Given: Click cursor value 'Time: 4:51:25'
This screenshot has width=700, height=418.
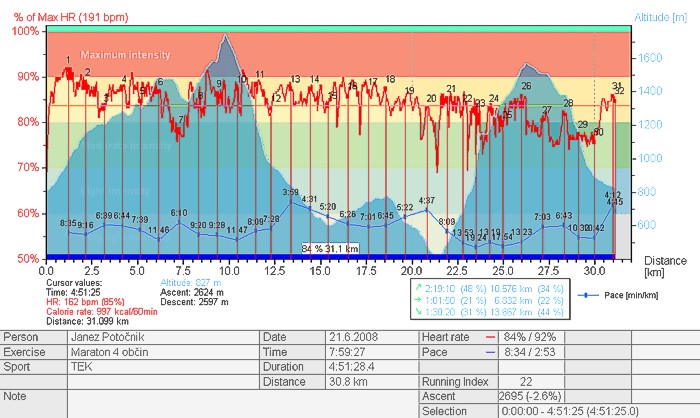Looking at the screenshot, I should (73, 293).
